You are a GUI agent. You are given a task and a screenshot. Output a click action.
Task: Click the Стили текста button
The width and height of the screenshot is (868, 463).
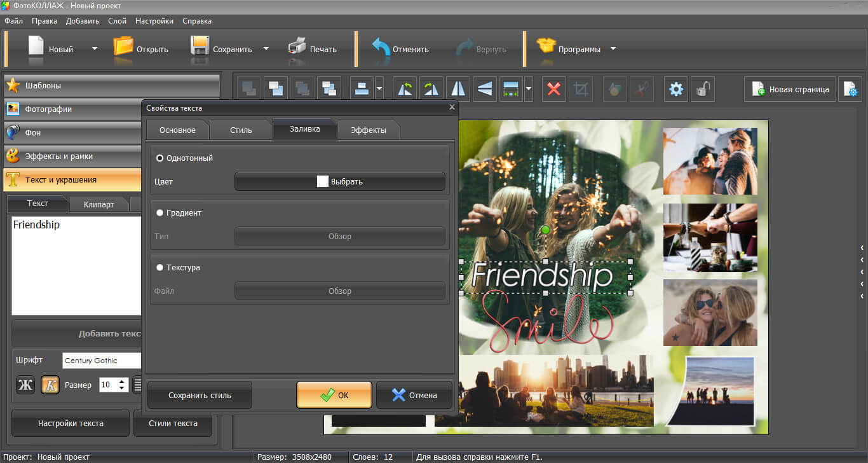point(173,423)
